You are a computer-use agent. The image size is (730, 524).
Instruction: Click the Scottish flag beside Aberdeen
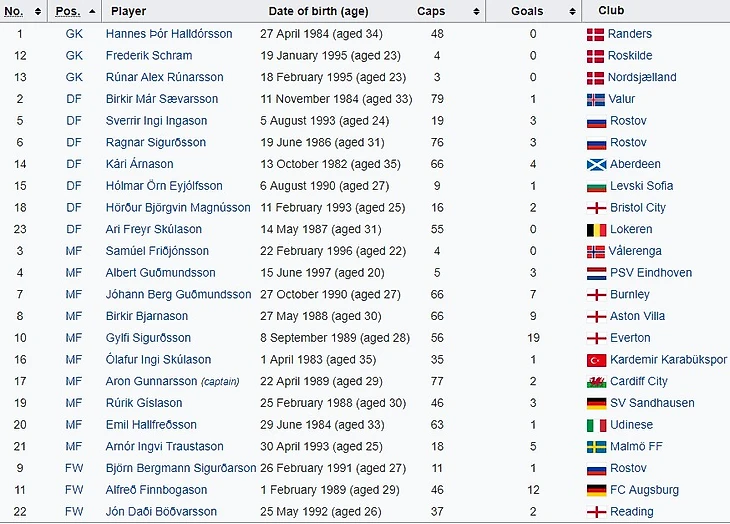(595, 164)
